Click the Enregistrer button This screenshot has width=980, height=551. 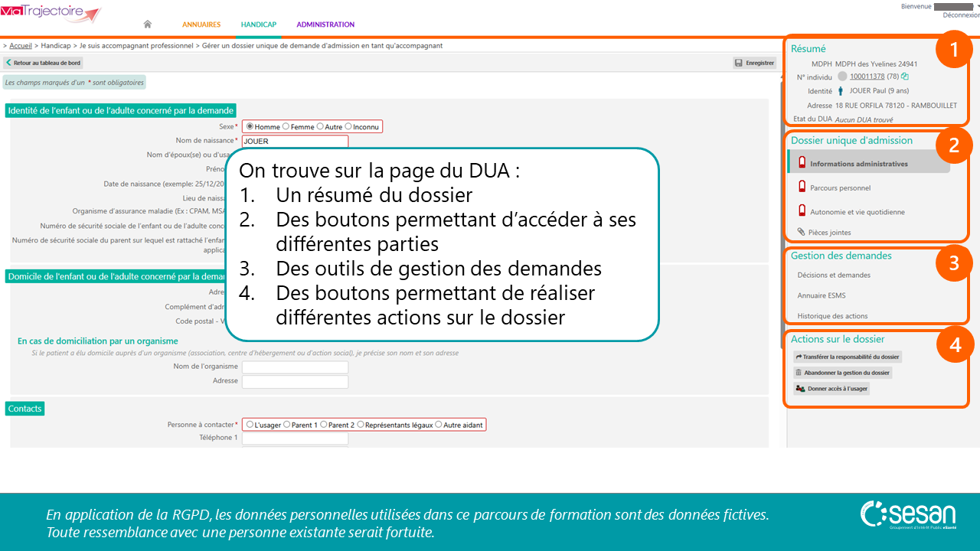click(x=754, y=63)
